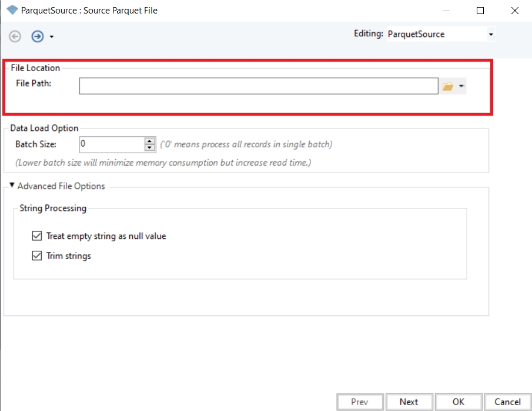
Task: Close the ParquetSource dialog window
Action: 515,11
